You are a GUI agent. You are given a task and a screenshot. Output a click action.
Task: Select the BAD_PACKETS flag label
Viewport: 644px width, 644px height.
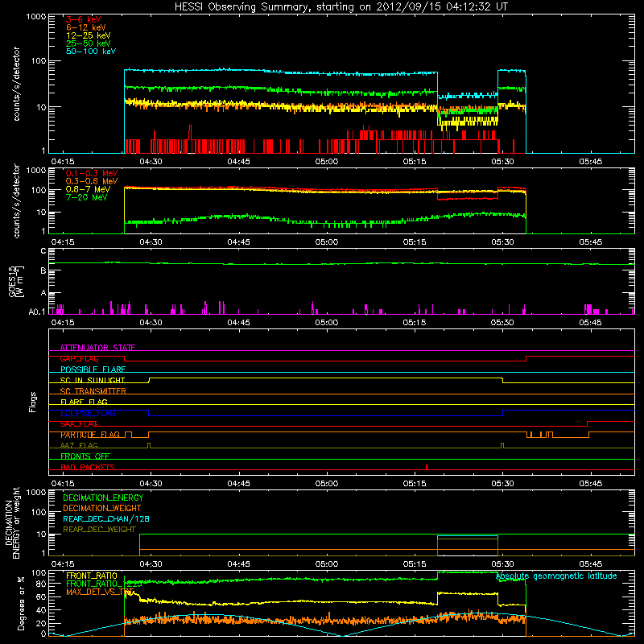88,467
